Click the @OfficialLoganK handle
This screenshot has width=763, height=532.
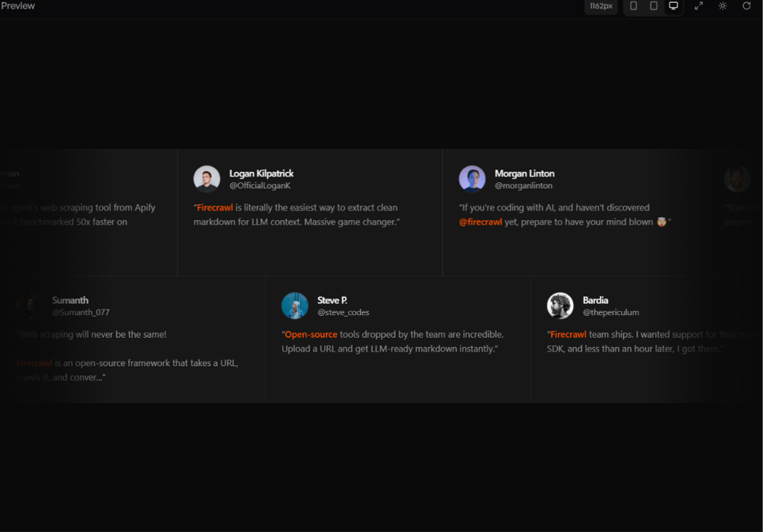pyautogui.click(x=260, y=185)
